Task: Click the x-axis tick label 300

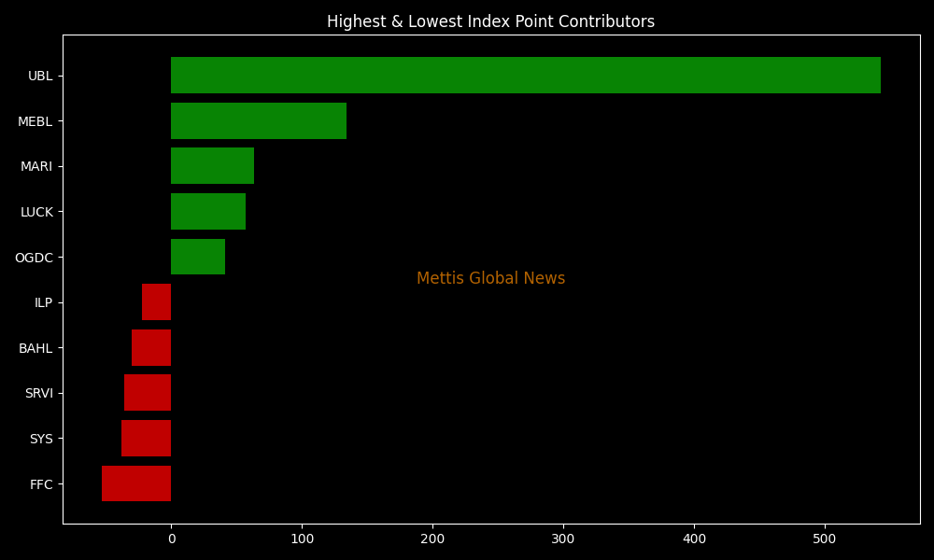Action: pos(563,539)
